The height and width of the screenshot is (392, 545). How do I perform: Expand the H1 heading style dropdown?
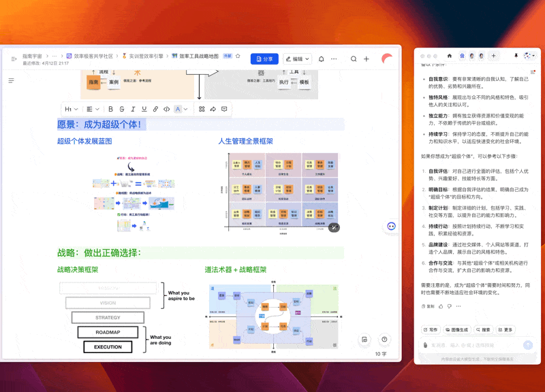click(x=72, y=109)
